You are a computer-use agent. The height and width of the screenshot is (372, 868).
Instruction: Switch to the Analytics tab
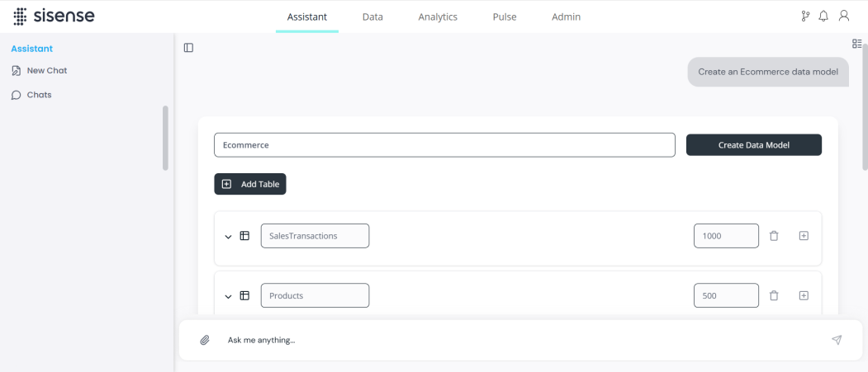pyautogui.click(x=438, y=16)
